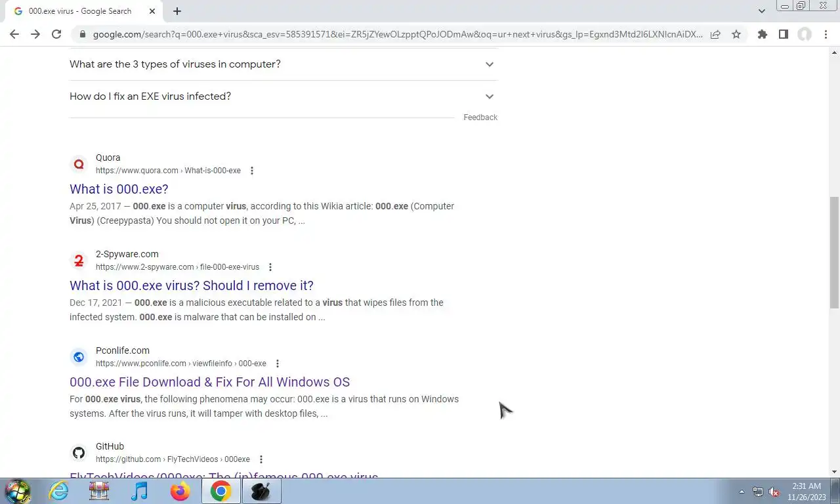Click the '2-Spyware.com' site name text
Viewport: 840px width, 504px height.
127,254
